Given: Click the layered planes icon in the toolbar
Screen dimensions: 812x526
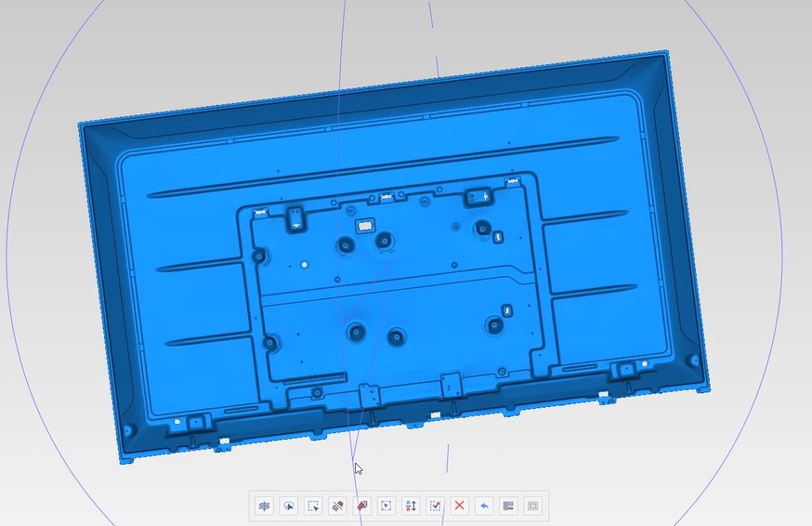Looking at the screenshot, I should click(264, 506).
